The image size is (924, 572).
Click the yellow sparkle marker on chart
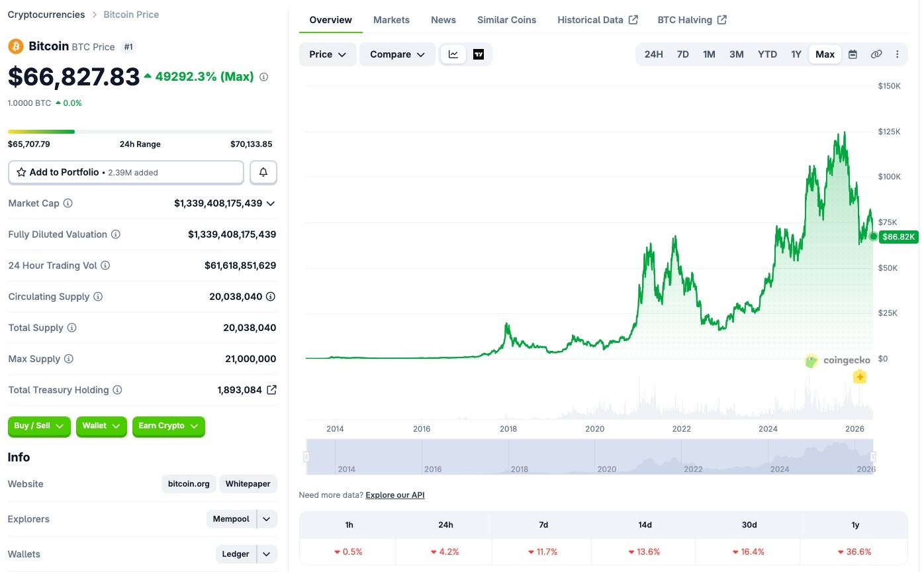(x=860, y=377)
